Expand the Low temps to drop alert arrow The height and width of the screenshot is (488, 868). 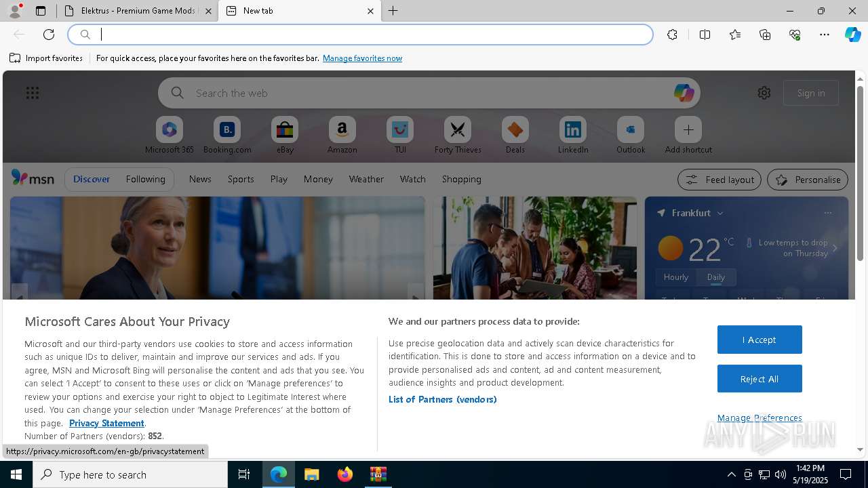click(x=835, y=248)
